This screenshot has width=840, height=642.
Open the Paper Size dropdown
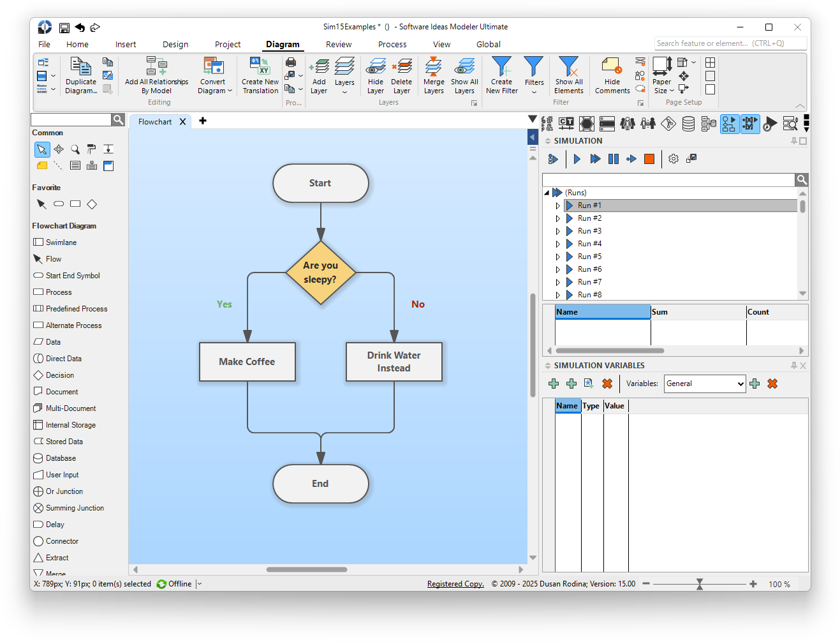tap(663, 75)
